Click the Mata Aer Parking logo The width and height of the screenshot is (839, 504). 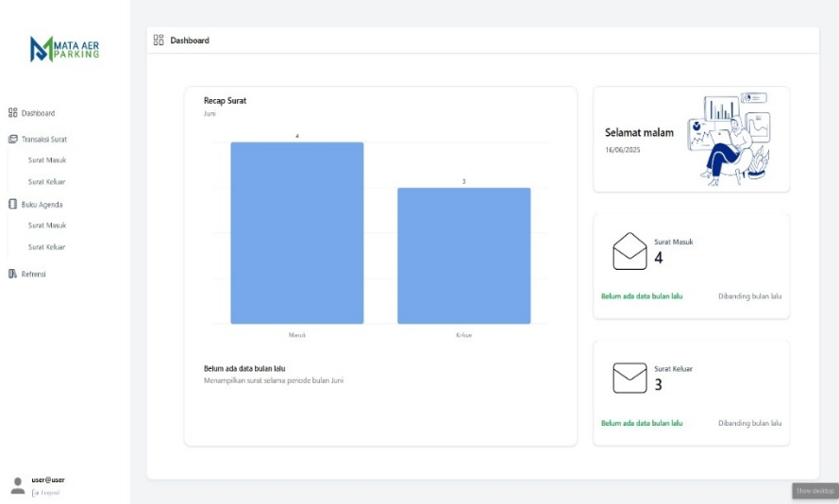[64, 48]
